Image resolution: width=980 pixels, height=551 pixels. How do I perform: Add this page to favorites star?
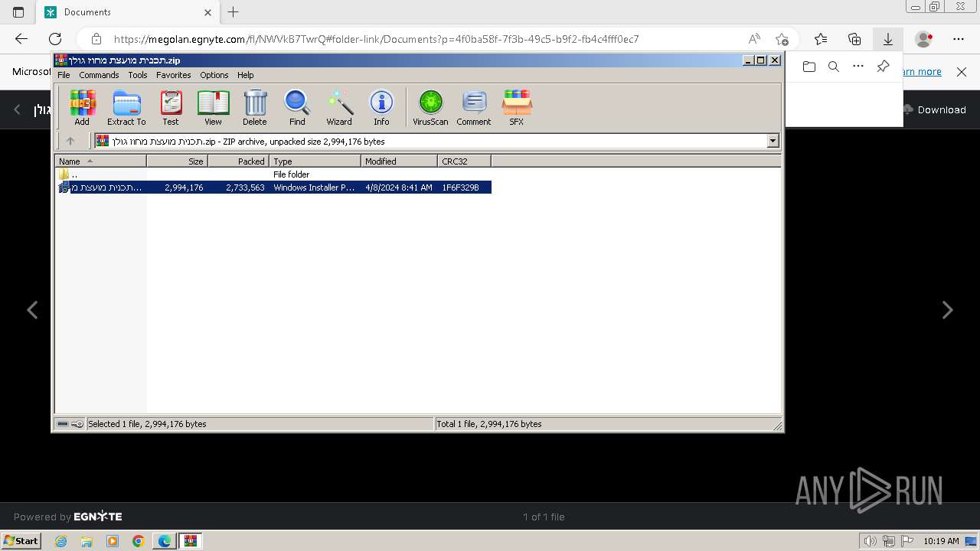[x=782, y=39]
